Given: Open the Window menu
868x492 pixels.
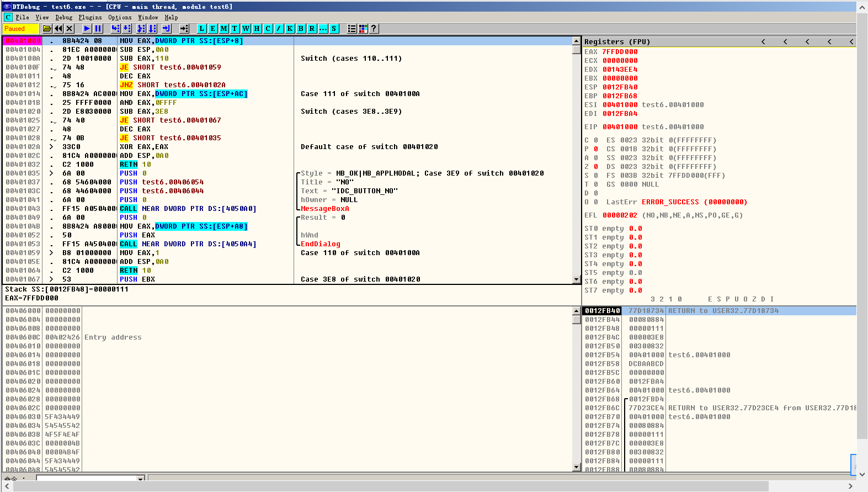Looking at the screenshot, I should [148, 17].
